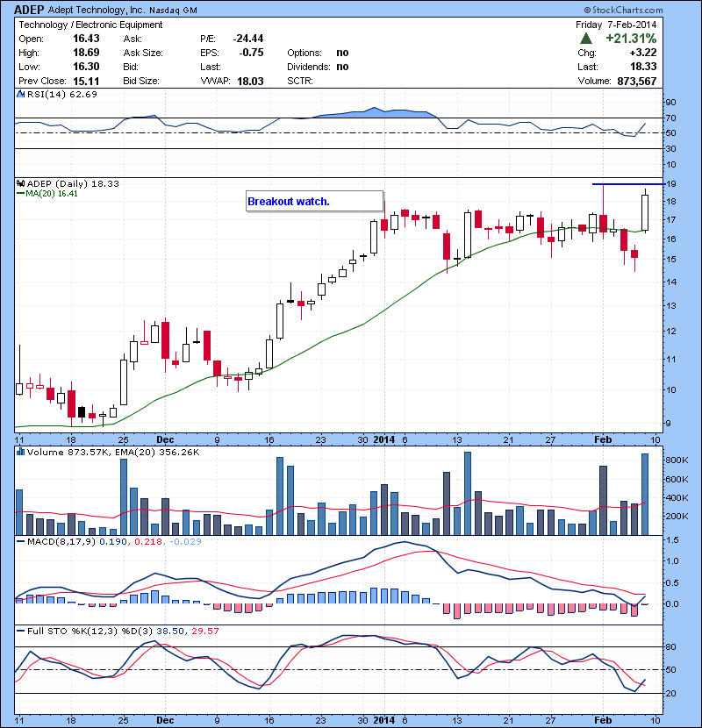This screenshot has height=728, width=702.
Task: Click the 'Options:' label
Action: [304, 53]
